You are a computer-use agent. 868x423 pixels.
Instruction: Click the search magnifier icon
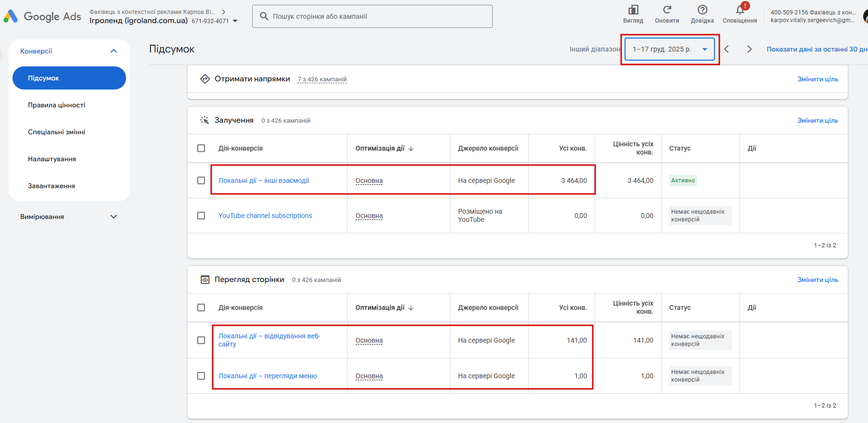(264, 16)
